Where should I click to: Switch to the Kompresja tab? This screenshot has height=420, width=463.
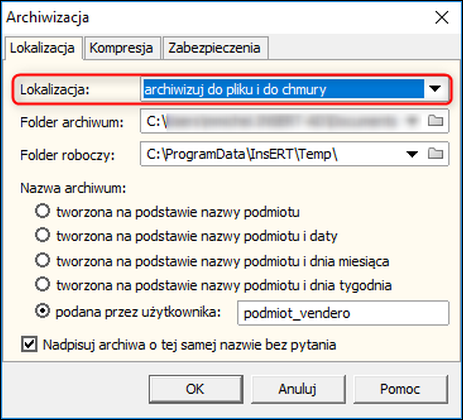(121, 48)
